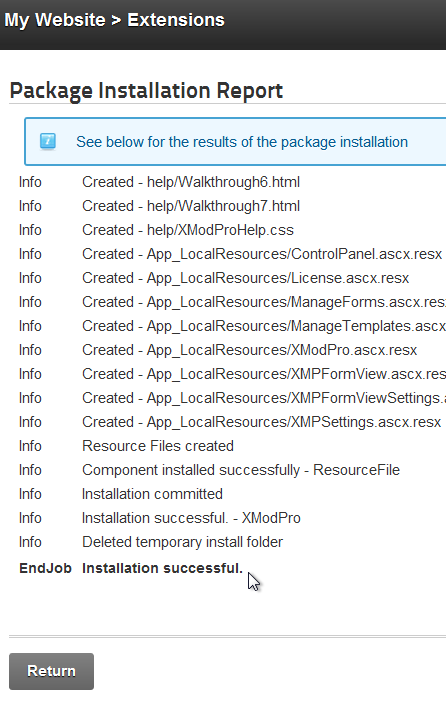Viewport: 446px width, 702px height.
Task: Select the XModPro.ascx.resx created line
Action: coord(249,350)
